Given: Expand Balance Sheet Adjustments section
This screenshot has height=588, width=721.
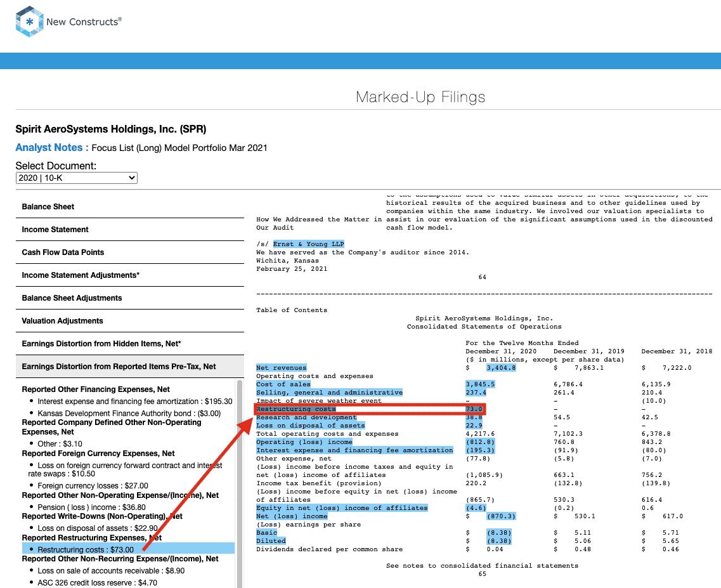Looking at the screenshot, I should pos(129,298).
